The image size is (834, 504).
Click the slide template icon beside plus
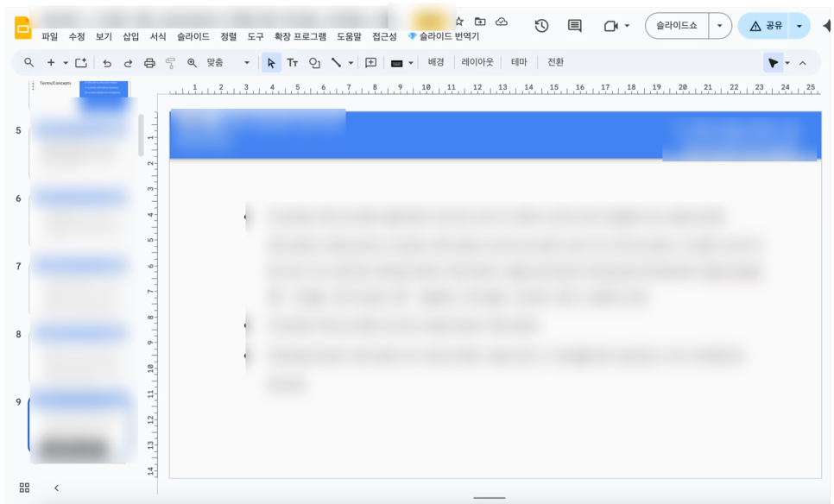[81, 63]
